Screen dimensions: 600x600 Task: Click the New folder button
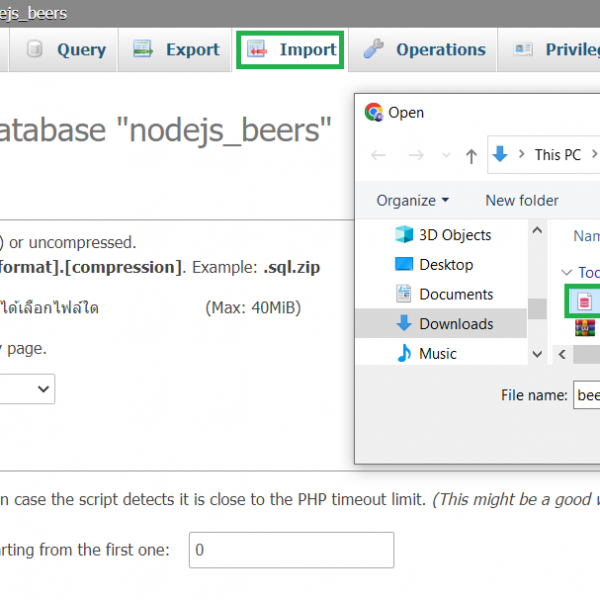(521, 200)
